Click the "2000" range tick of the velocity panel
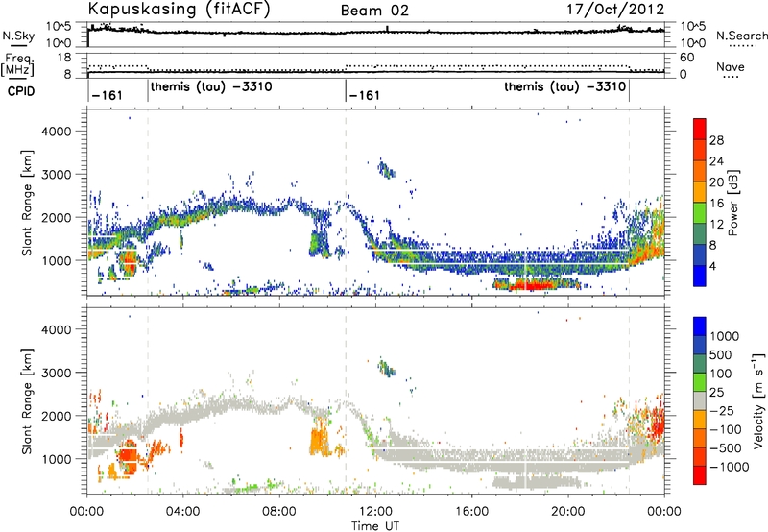This screenshot has width=768, height=532. coord(56,416)
